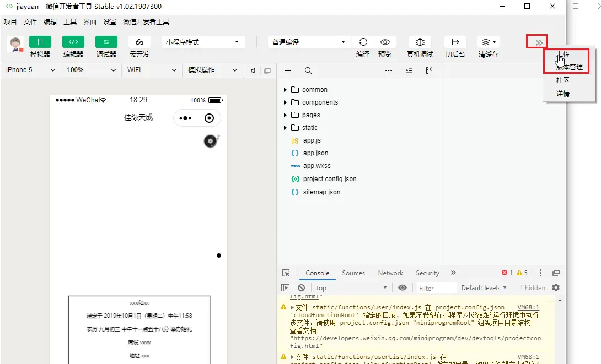The width and height of the screenshot is (601, 364).
Task: Open the Default levels dropdown
Action: click(x=484, y=288)
